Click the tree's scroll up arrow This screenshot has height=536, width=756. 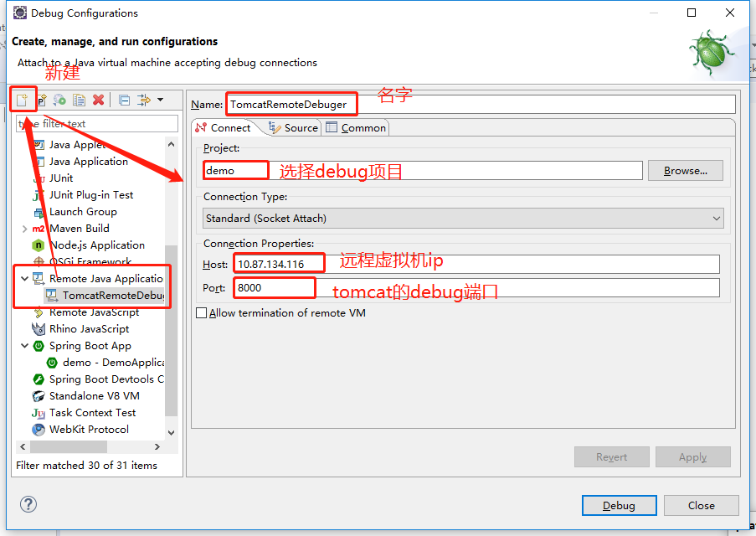pyautogui.click(x=171, y=144)
